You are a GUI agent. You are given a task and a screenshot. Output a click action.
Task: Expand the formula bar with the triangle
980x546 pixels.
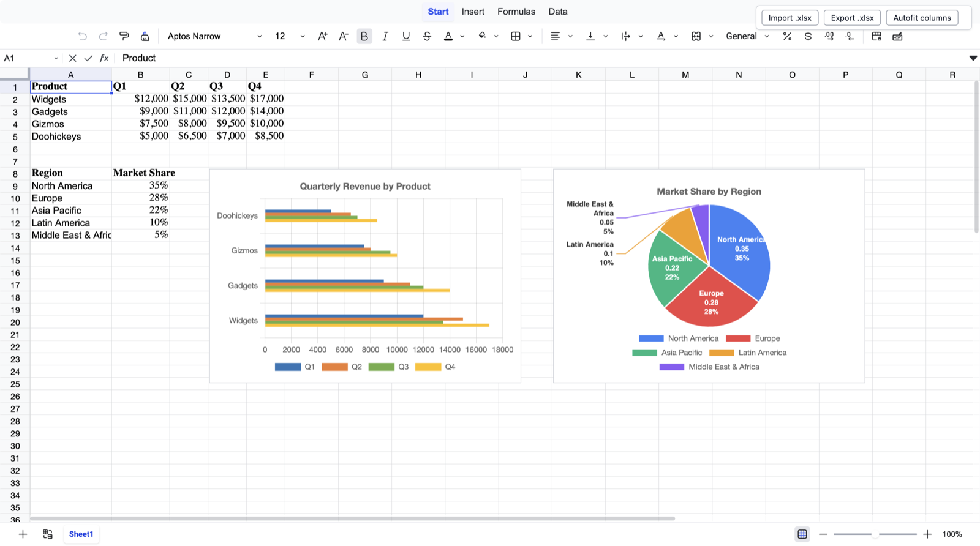pos(973,58)
